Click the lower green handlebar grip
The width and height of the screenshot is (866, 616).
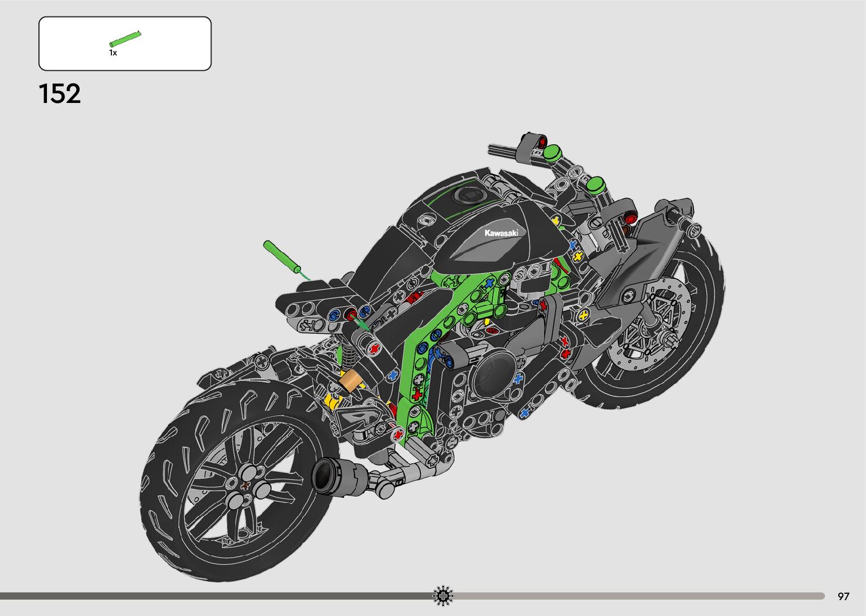(x=594, y=184)
